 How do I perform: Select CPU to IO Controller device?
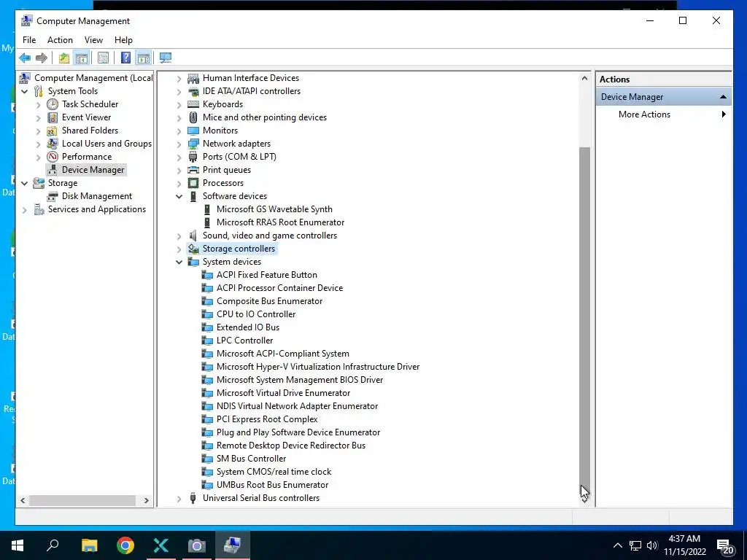point(256,314)
